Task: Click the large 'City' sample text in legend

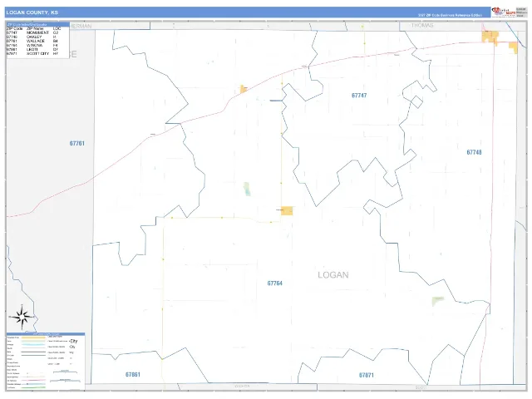Action: click(74, 341)
